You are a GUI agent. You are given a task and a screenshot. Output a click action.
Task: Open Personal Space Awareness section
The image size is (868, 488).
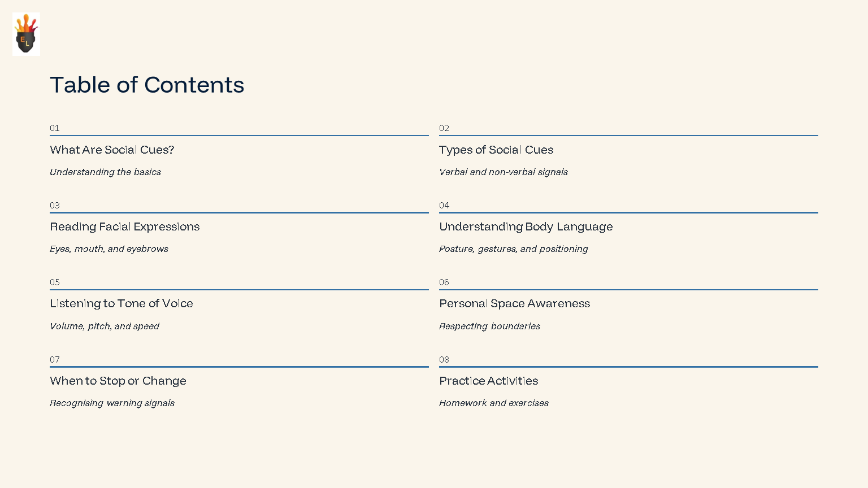(x=514, y=303)
